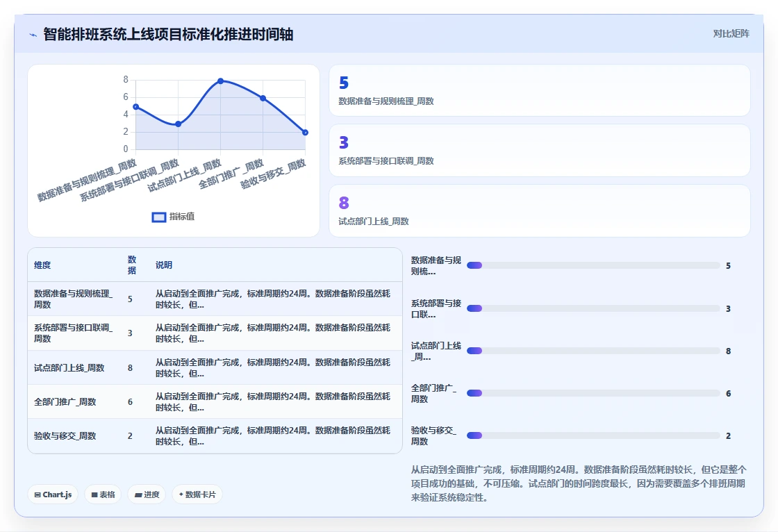Viewport: 778px width, 532px height.
Task: Click the dashboard title 智能排班系统上线项目标准化推进时间轴
Action: click(168, 34)
